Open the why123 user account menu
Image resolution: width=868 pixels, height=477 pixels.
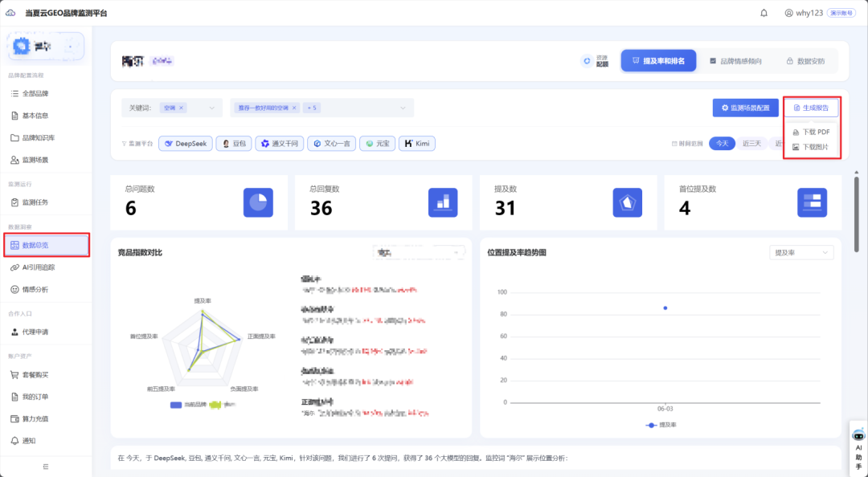(x=804, y=13)
